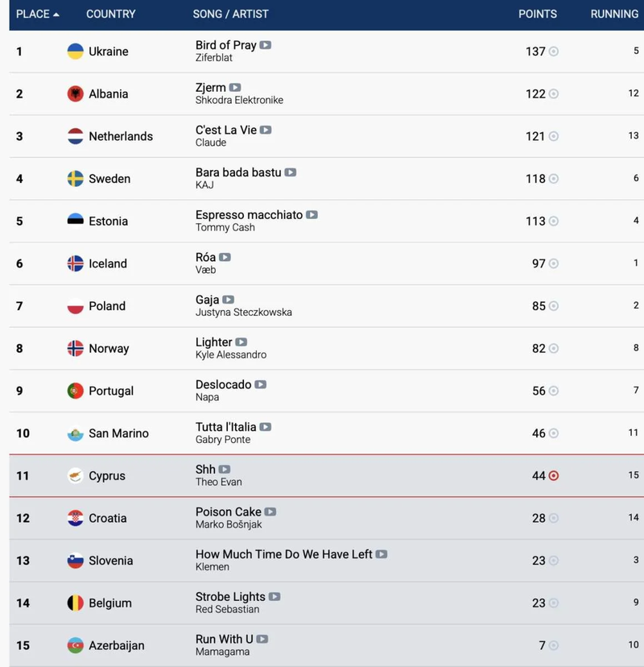Screen dimensions: 644x667
Task: Open the Róa video icon
Action: click(x=225, y=257)
